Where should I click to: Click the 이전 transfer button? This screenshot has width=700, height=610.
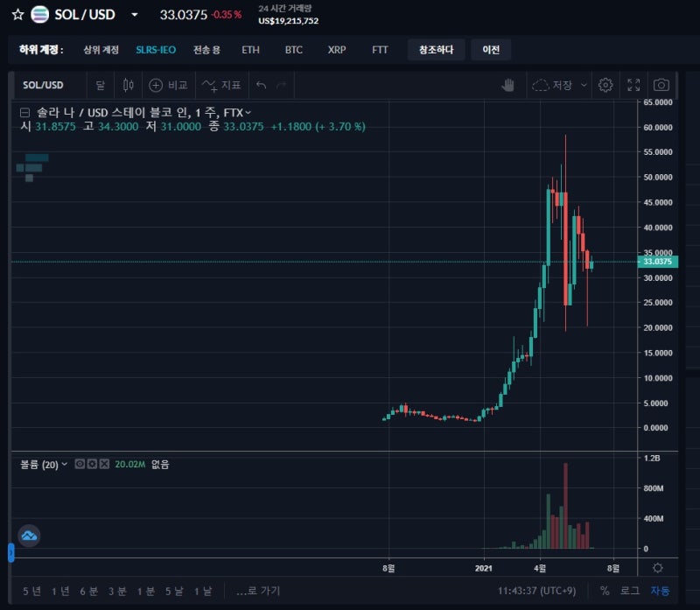491,50
